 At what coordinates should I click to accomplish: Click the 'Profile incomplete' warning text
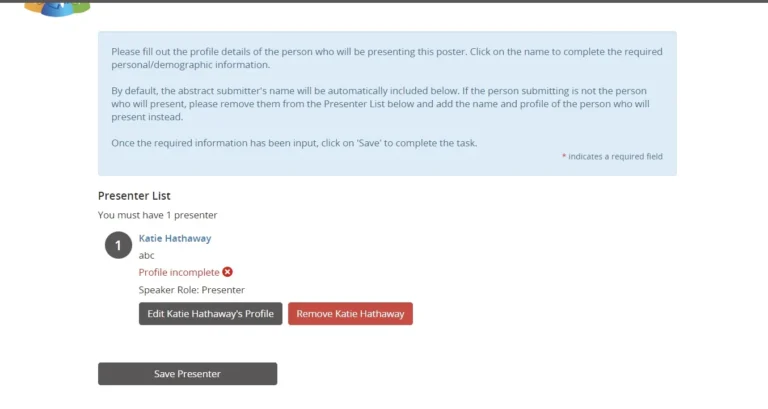[x=178, y=272]
